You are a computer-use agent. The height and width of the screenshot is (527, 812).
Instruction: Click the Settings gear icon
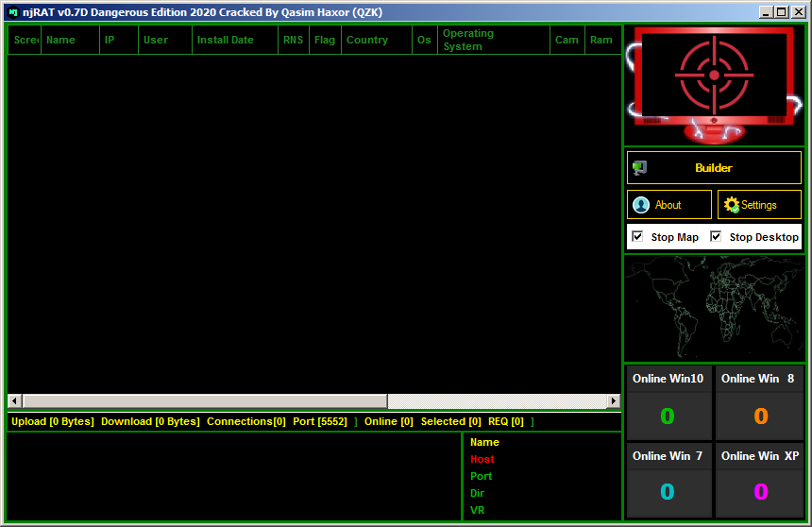pos(731,205)
